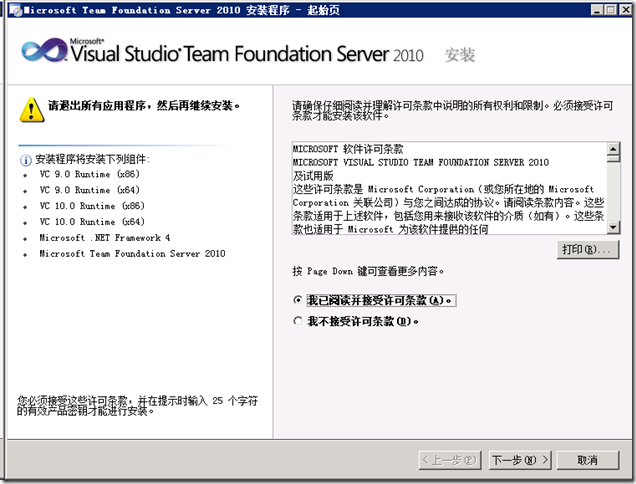Screen dimensions: 636x484
Task: Click the Microsoft .NET Framework 4 entry
Action: click(x=105, y=238)
